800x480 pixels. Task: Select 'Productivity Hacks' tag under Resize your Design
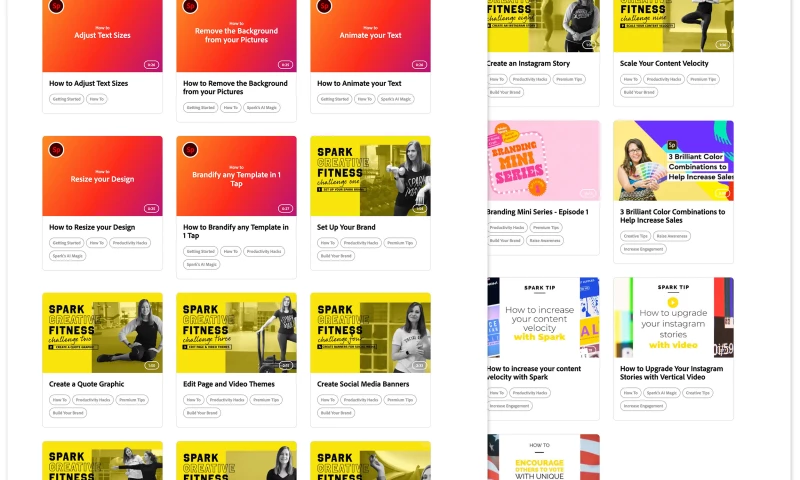coord(130,243)
